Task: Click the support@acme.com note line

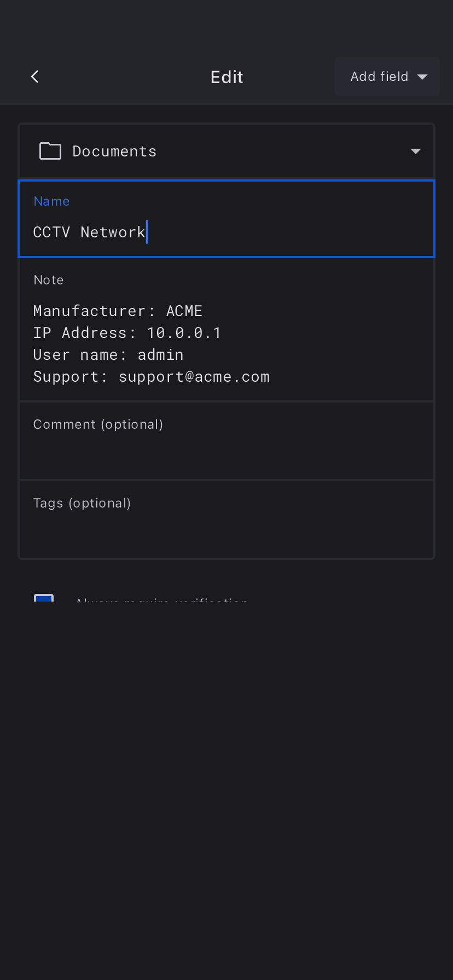Action: click(x=151, y=376)
